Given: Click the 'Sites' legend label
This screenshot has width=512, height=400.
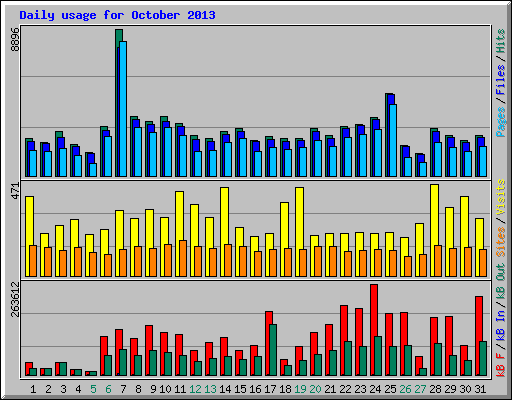Looking at the screenshot, I should click(x=501, y=242).
